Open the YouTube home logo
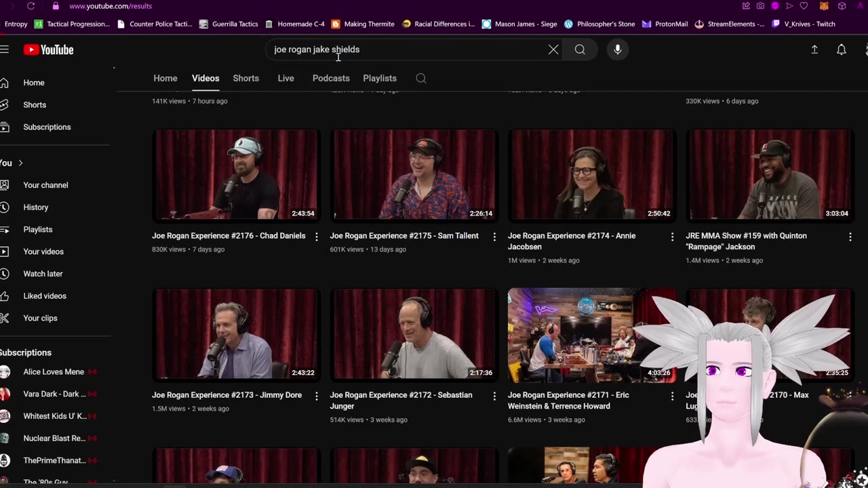The image size is (868, 488). point(48,49)
